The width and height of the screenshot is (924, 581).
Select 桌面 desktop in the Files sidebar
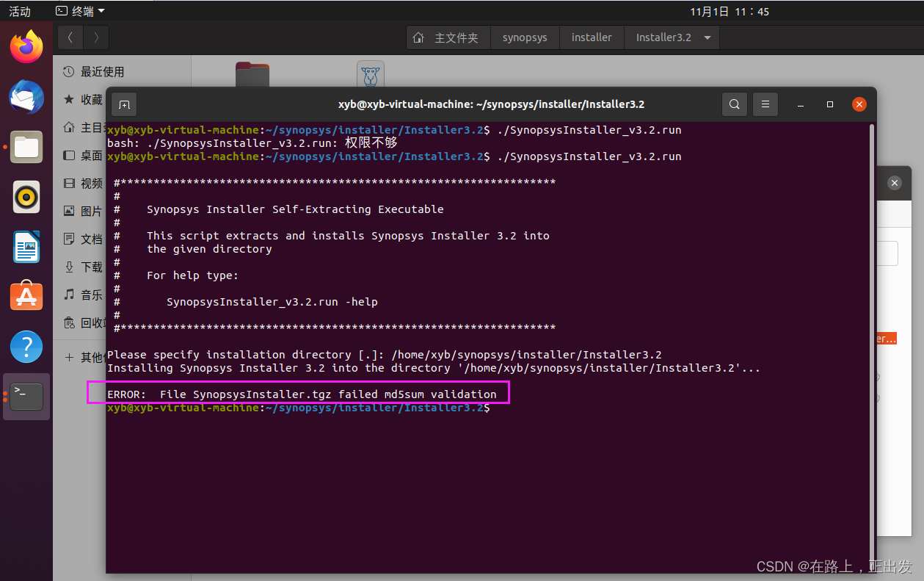tap(84, 155)
